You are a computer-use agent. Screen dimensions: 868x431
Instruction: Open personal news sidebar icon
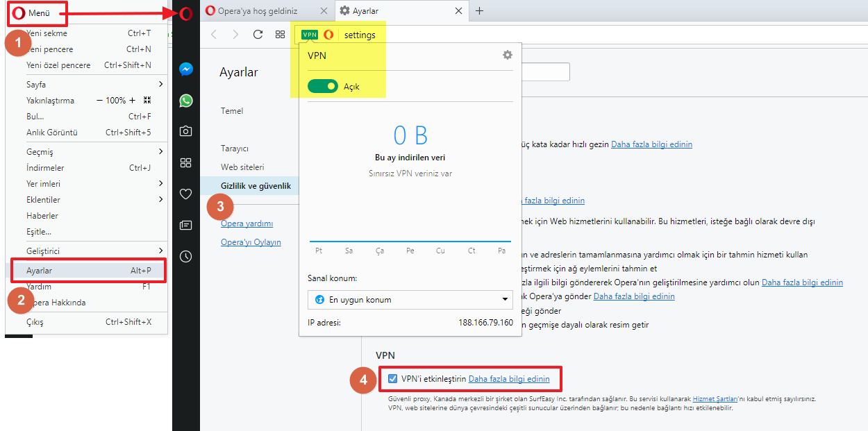[185, 225]
